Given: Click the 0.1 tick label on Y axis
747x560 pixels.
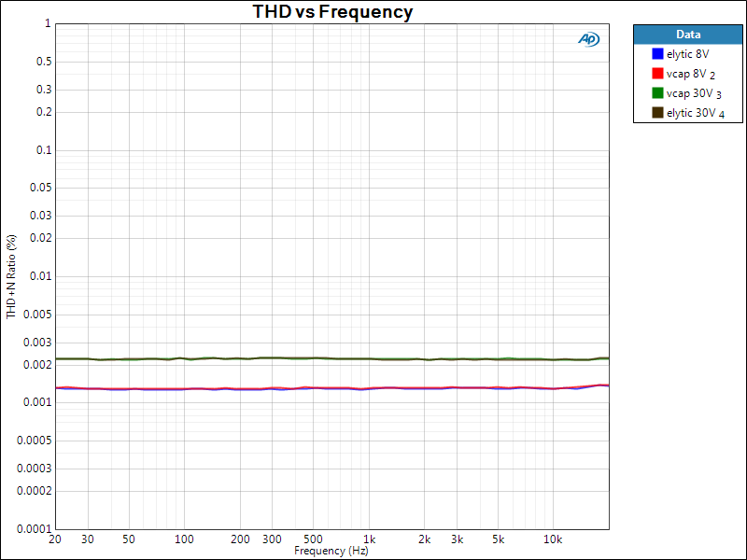Looking at the screenshot, I should pyautogui.click(x=43, y=150).
